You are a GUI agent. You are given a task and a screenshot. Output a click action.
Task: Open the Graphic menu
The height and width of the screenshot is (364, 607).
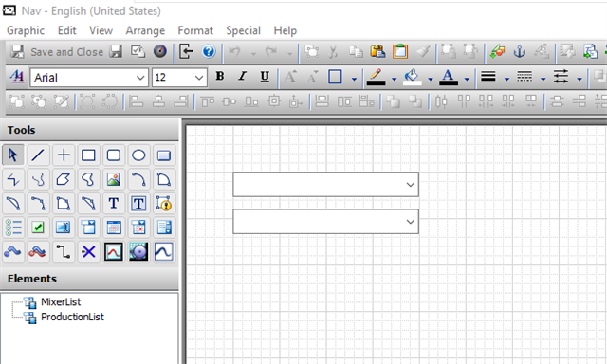(26, 30)
